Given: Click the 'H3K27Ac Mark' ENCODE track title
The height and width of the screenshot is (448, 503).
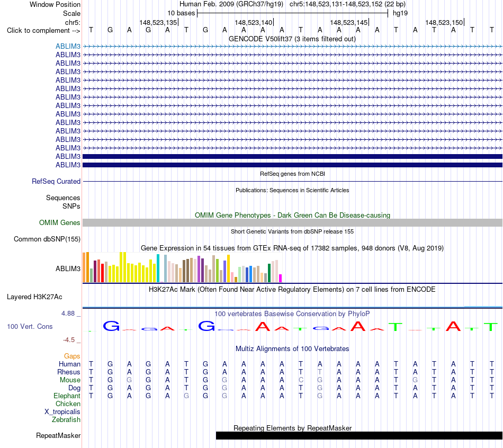Looking at the screenshot, I should click(x=292, y=290).
